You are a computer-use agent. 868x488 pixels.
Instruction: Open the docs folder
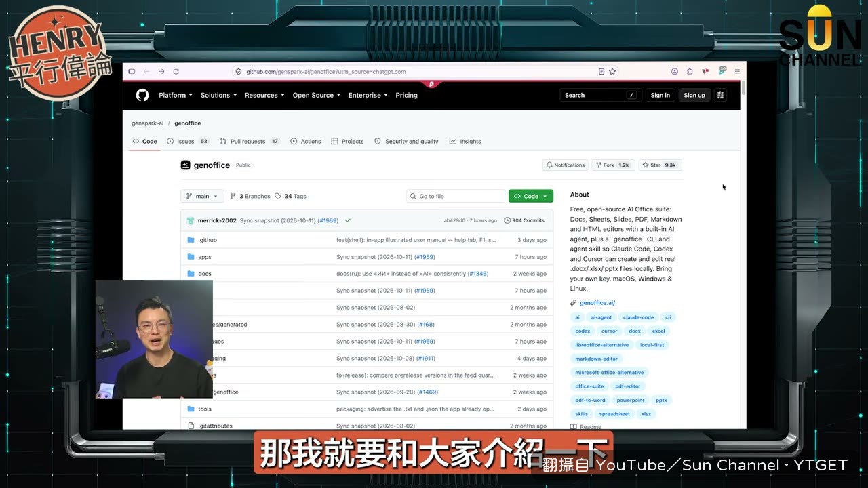[x=205, y=274]
